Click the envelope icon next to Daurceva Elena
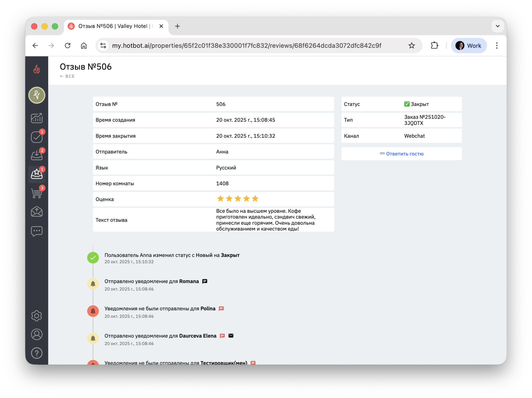Image resolution: width=532 pixels, height=398 pixels. coord(231,336)
